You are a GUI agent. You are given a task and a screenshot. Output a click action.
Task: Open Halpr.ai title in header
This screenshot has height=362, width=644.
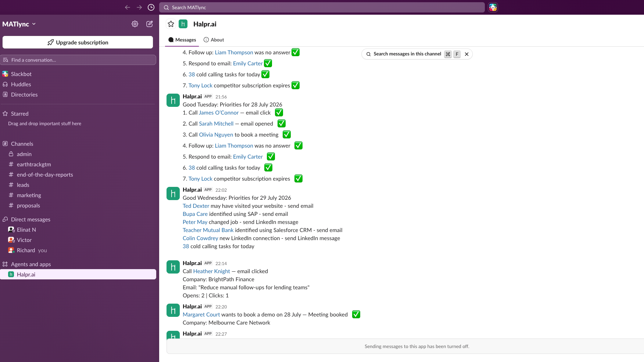[x=205, y=24]
